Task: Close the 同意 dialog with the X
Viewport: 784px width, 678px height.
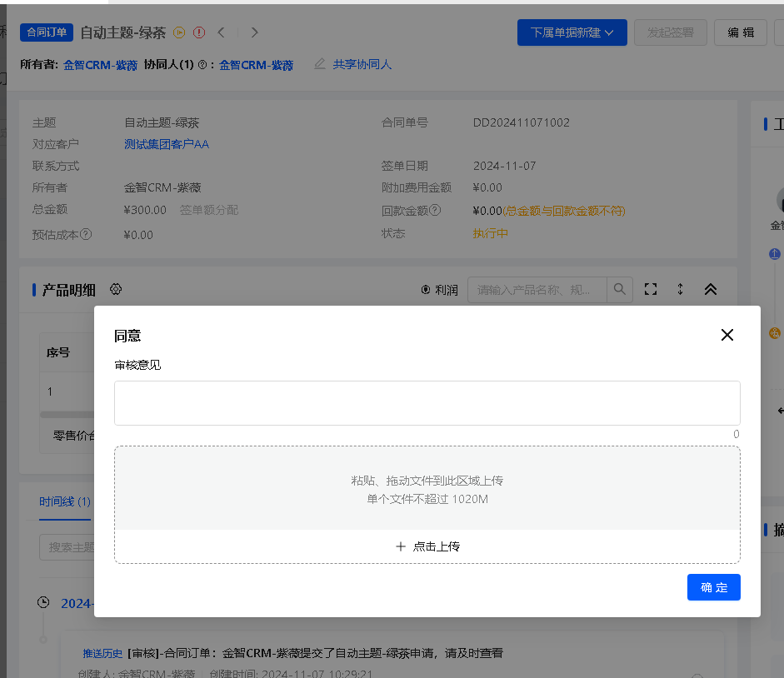Action: (727, 335)
